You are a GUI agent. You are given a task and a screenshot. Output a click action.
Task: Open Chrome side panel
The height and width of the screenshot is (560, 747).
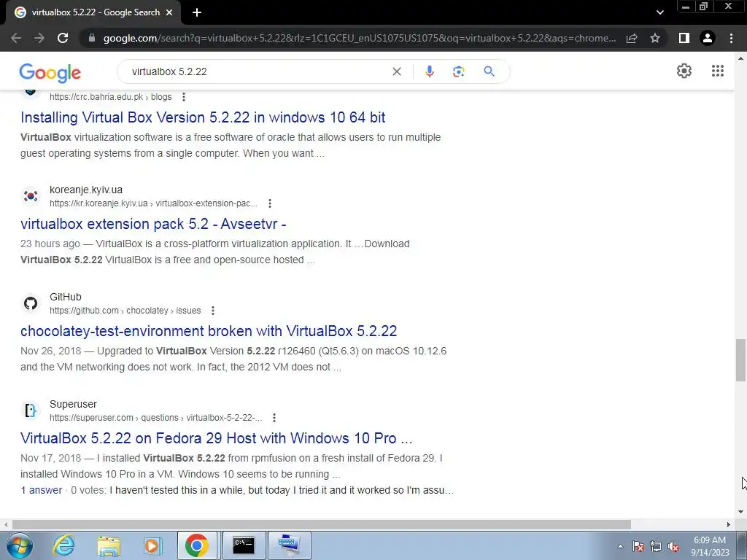tap(684, 38)
